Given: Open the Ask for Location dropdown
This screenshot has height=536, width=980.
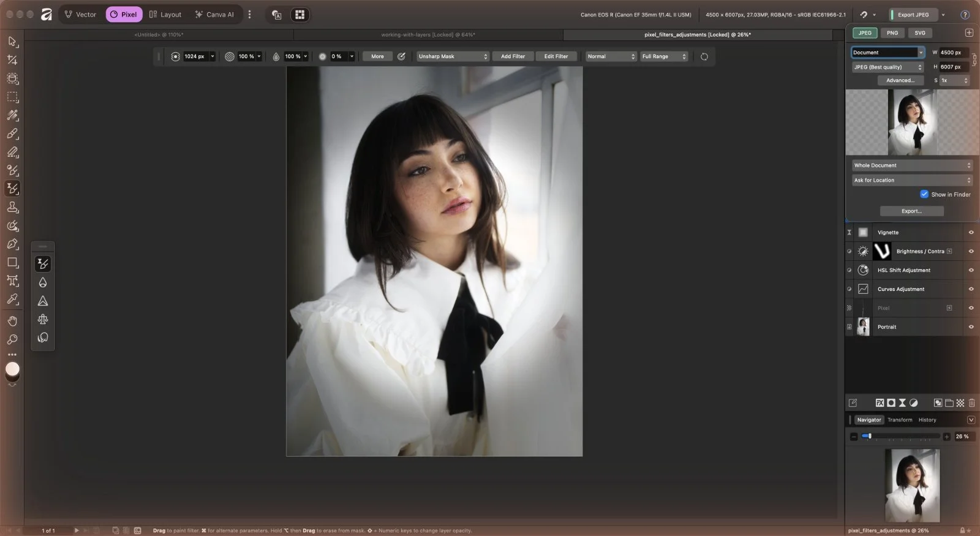Looking at the screenshot, I should pyautogui.click(x=912, y=180).
